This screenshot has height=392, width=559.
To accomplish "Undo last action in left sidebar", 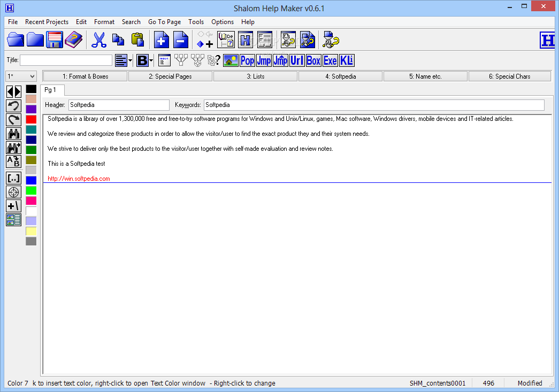I will pyautogui.click(x=13, y=106).
